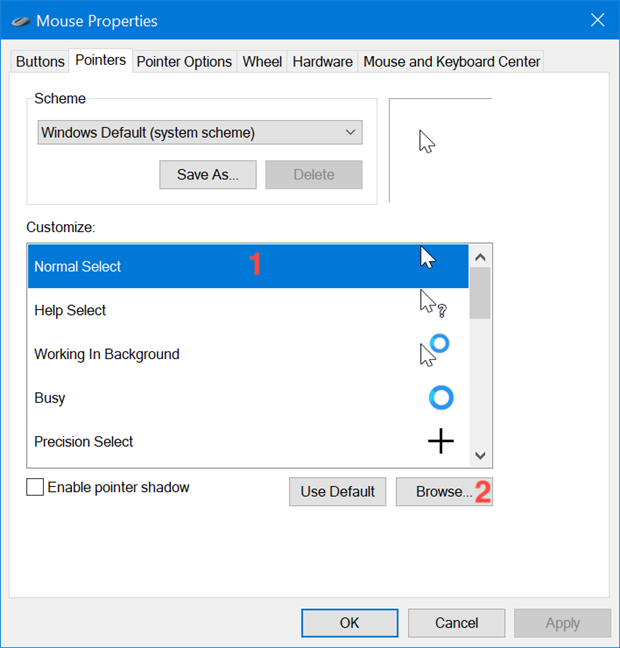Pick the Precision Select pointer row
This screenshot has width=620, height=648.
pyautogui.click(x=248, y=441)
